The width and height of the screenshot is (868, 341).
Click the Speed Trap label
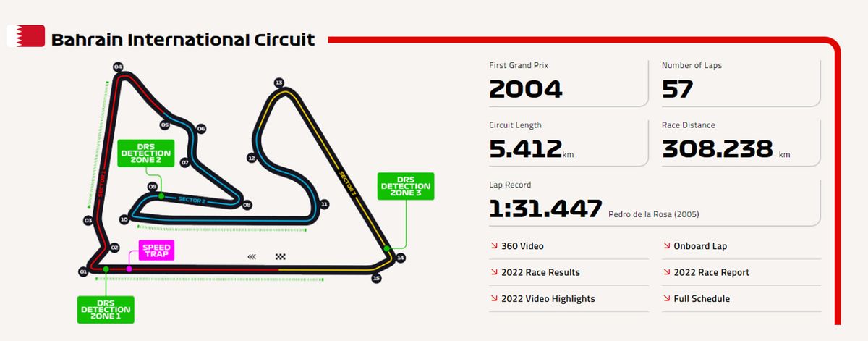156,251
